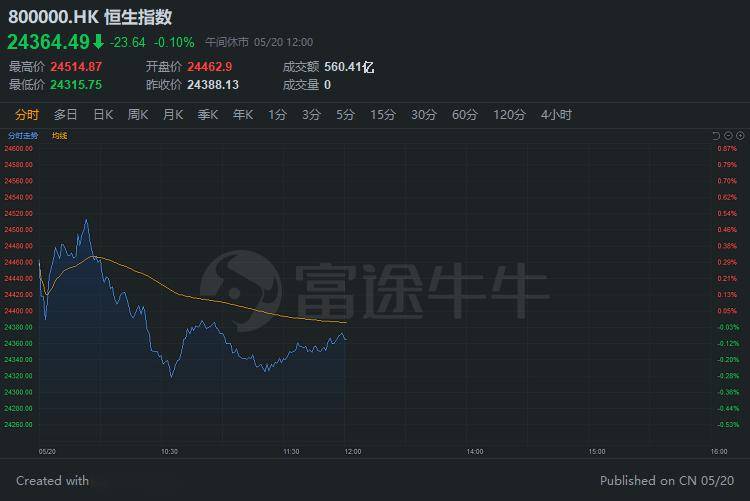Toggle the 分时走势 legend line
This screenshot has width=750, height=501.
point(23,136)
